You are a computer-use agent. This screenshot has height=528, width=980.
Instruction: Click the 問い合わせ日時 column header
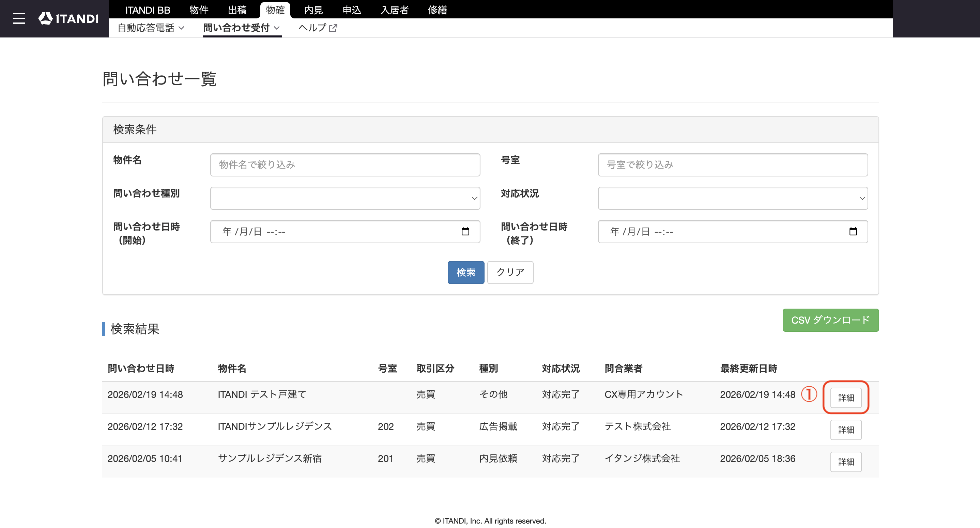tap(141, 368)
